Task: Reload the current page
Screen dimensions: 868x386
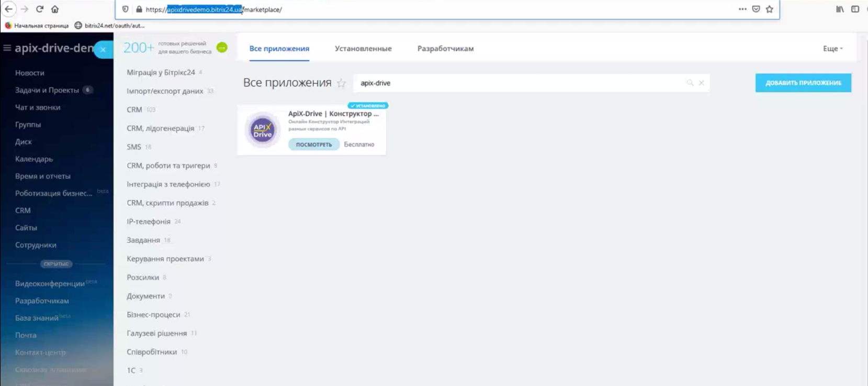Action: (x=40, y=9)
